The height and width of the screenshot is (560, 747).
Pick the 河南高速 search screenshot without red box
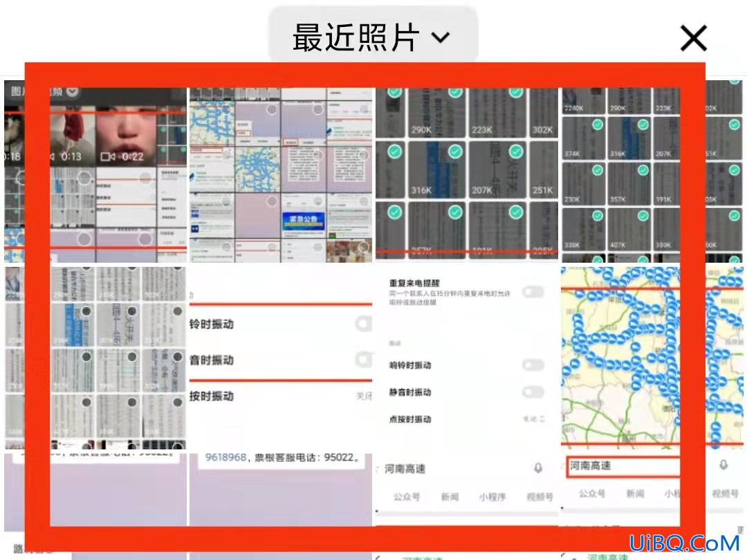click(x=466, y=507)
